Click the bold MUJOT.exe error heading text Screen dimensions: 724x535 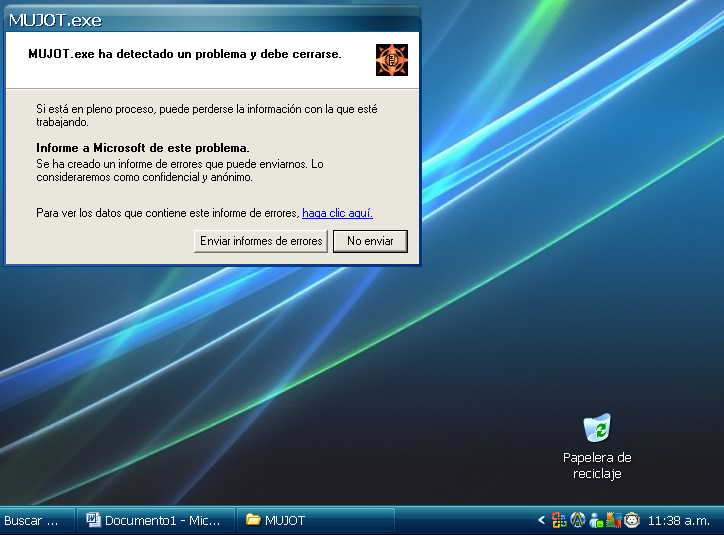pos(185,54)
